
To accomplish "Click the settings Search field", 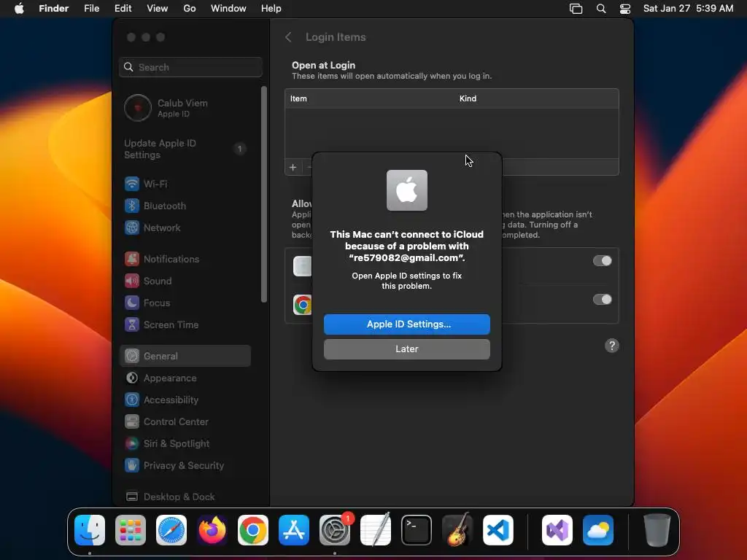I will pos(190,67).
